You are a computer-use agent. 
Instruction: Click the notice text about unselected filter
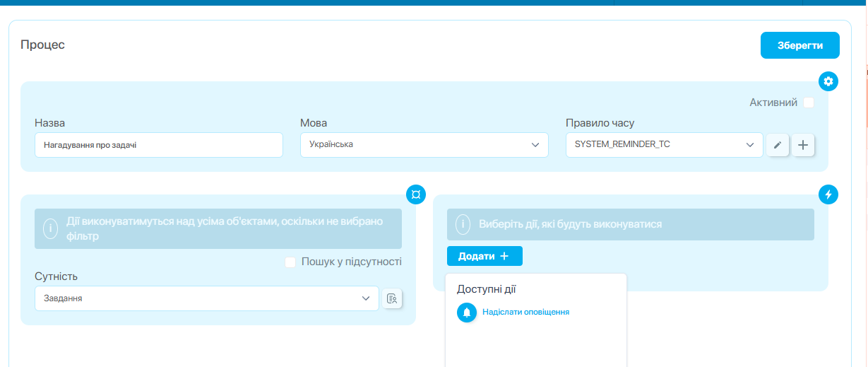[x=225, y=228]
